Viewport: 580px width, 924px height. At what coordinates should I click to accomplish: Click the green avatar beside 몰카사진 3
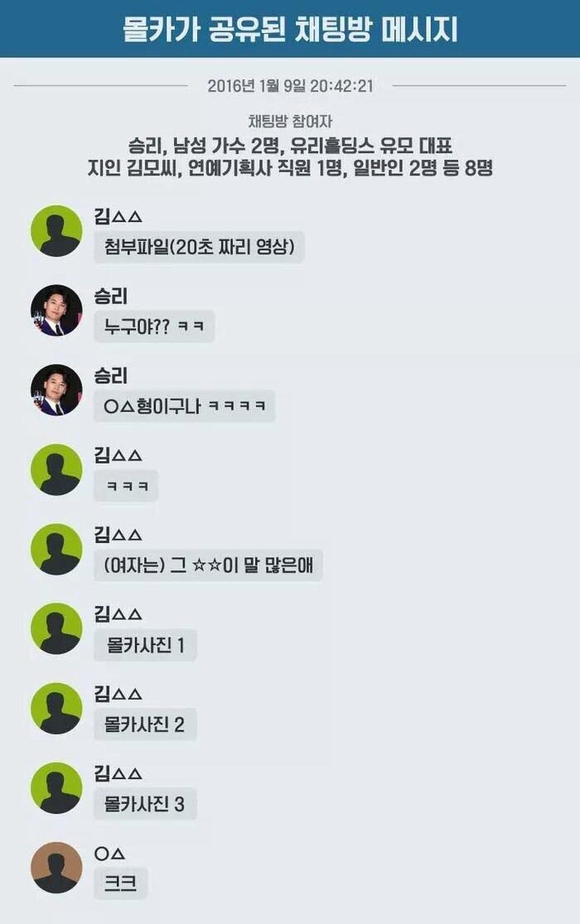click(56, 788)
